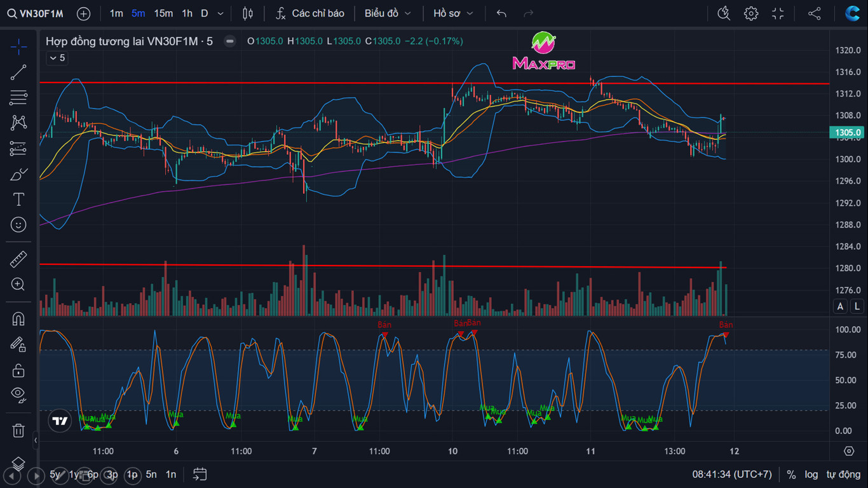
Task: Select the trend line drawing tool
Action: point(18,72)
